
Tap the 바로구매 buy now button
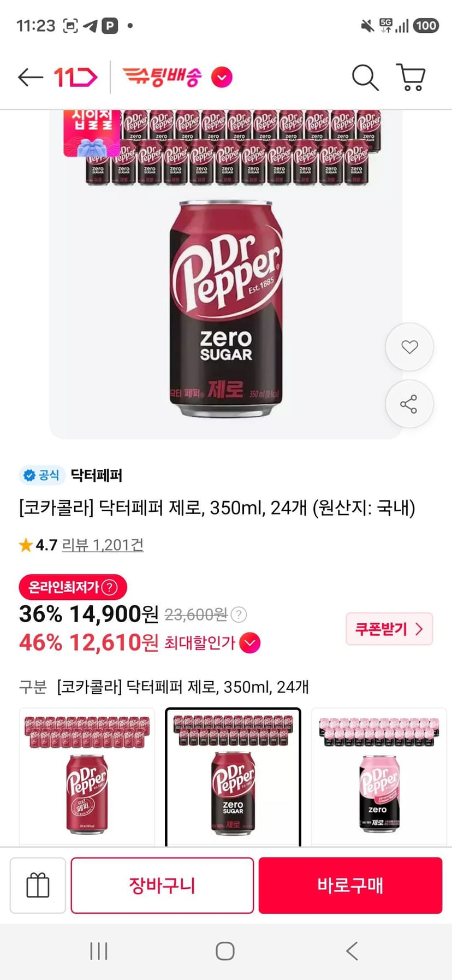point(350,885)
